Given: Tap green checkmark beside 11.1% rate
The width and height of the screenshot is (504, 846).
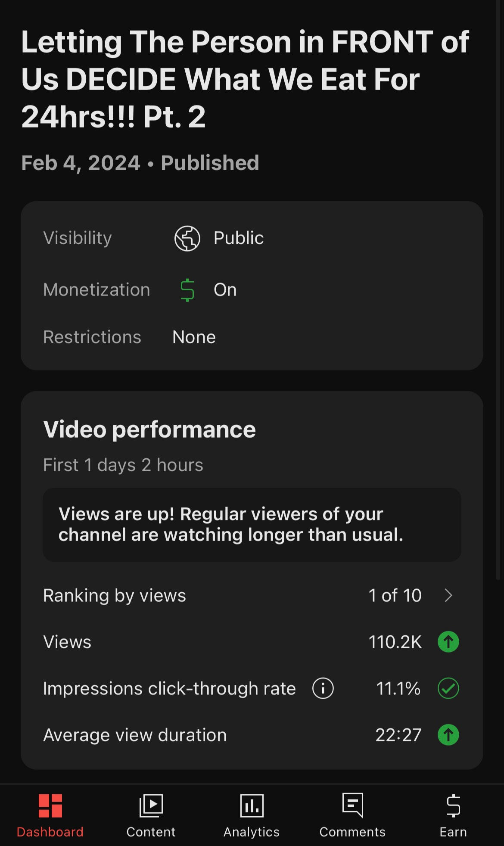Looking at the screenshot, I should [448, 688].
